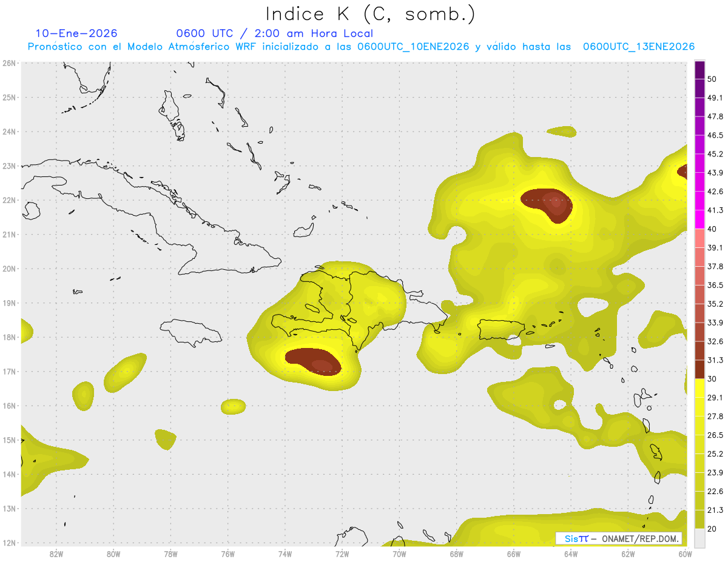Click the '60W' longitude label

(x=686, y=554)
